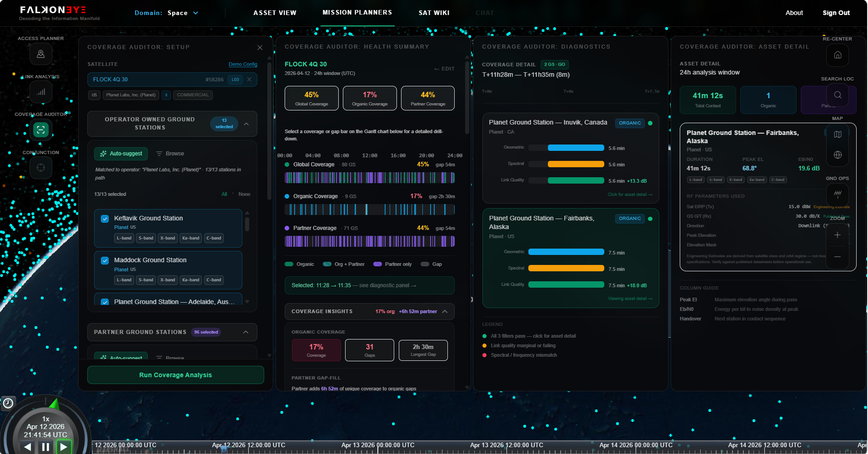Click the 1 Organic card in Asset Detail
This screenshot has width=868, height=454.
point(768,100)
